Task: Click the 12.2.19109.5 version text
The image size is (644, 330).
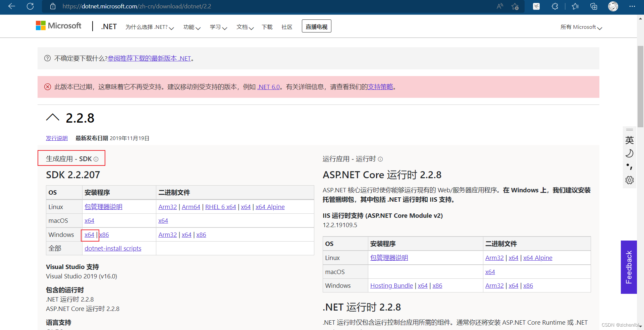Action: [340, 225]
